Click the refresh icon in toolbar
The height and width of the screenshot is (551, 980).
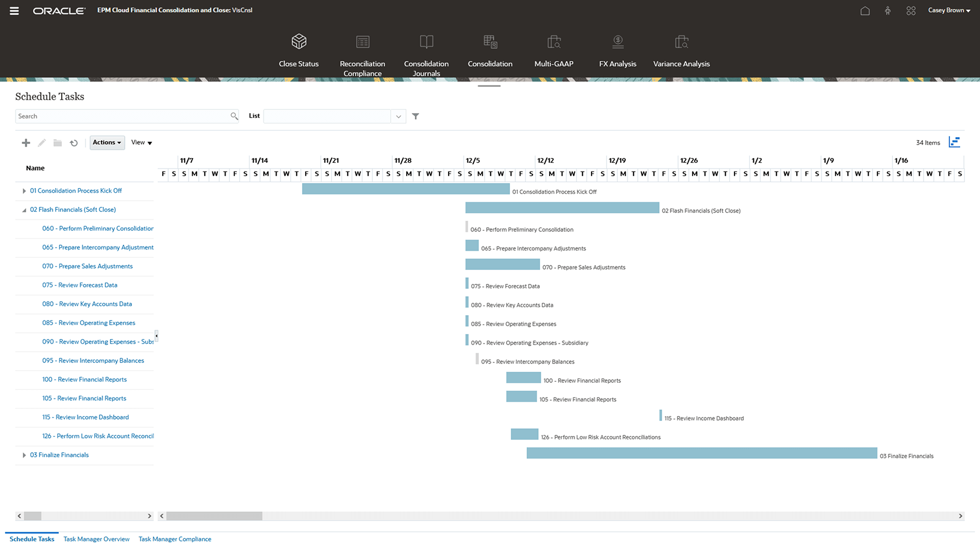point(74,143)
